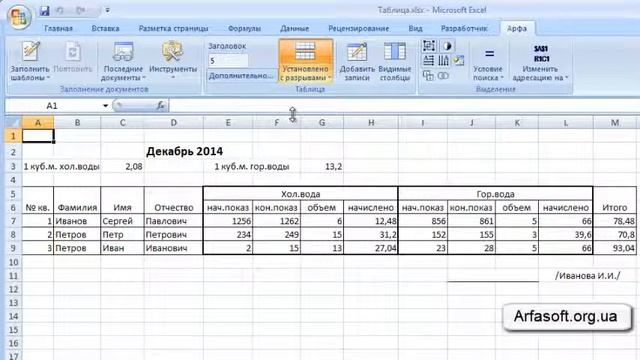
Task: Click the cell with value 27,04
Action: click(x=371, y=248)
